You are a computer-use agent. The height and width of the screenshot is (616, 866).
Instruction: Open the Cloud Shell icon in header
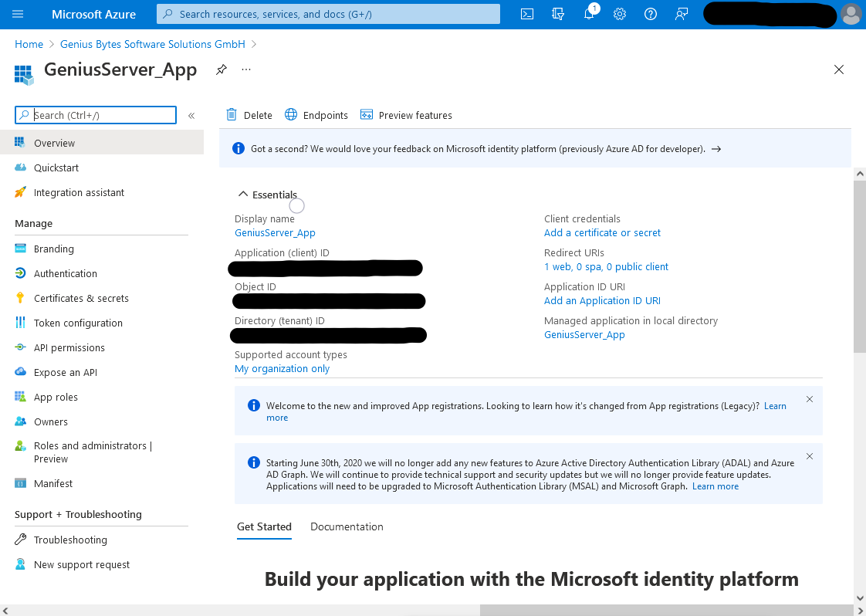pos(527,15)
